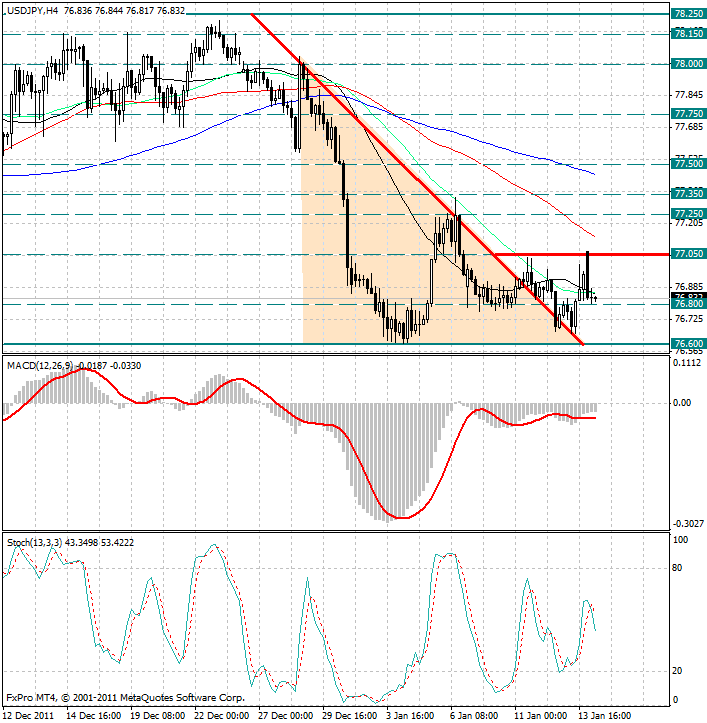The width and height of the screenshot is (707, 723).
Task: Click the 78.000 price level label
Action: [687, 63]
